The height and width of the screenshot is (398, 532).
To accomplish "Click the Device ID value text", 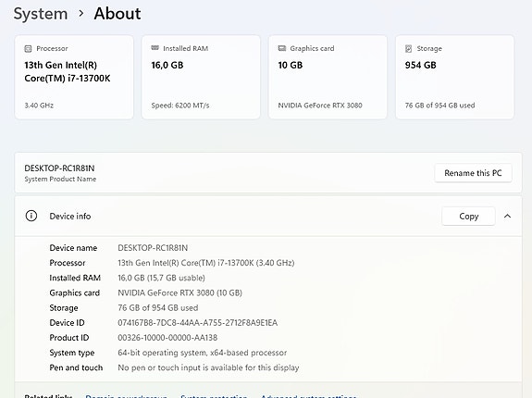I will 197,323.
